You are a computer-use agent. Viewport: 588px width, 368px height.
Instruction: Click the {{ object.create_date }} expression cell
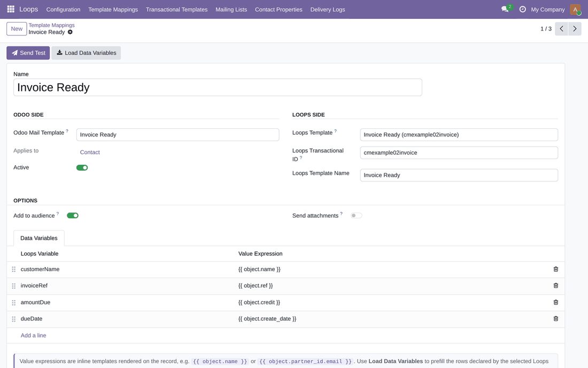[392, 319]
